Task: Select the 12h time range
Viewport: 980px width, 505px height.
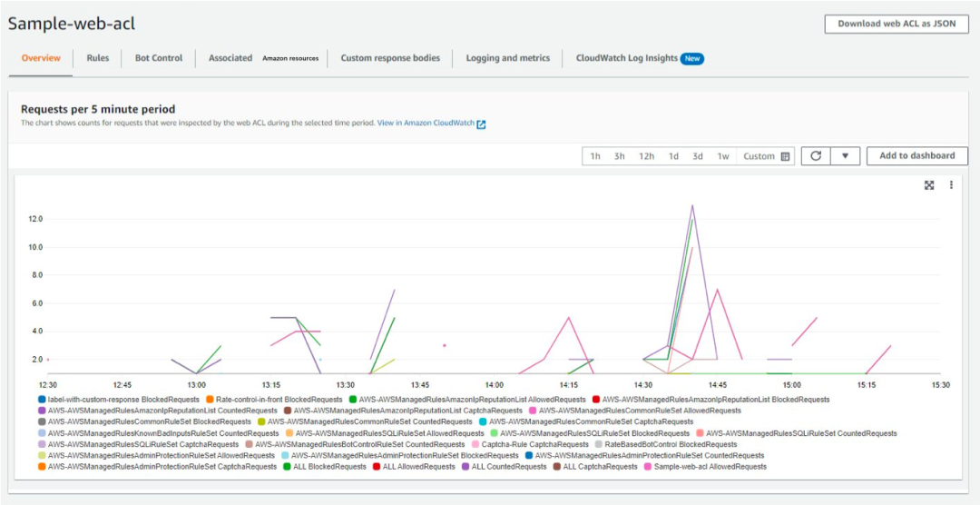Action: click(646, 156)
